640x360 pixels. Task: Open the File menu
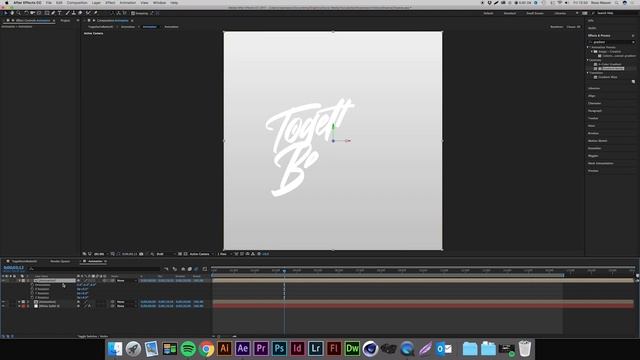49,3
